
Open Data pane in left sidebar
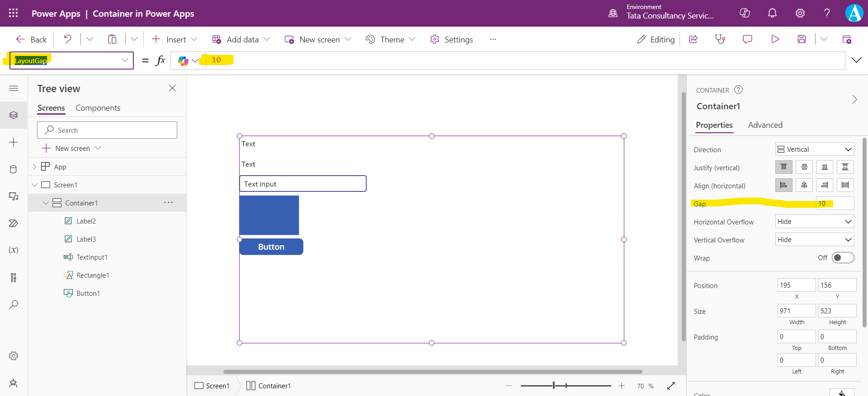pos(14,169)
